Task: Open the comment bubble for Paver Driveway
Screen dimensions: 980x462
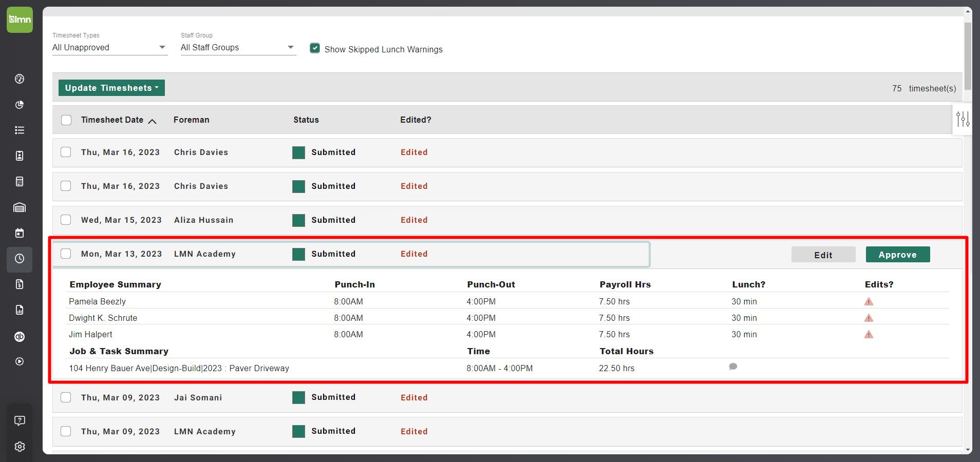Action: click(733, 367)
